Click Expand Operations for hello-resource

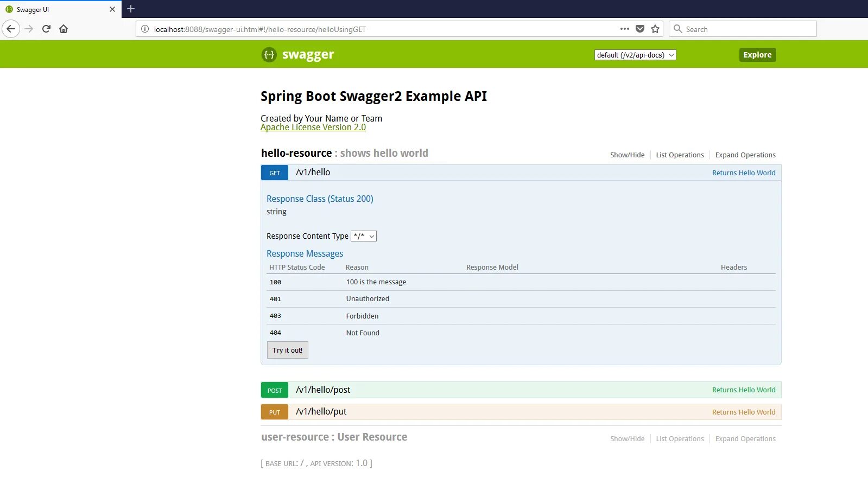[745, 155]
